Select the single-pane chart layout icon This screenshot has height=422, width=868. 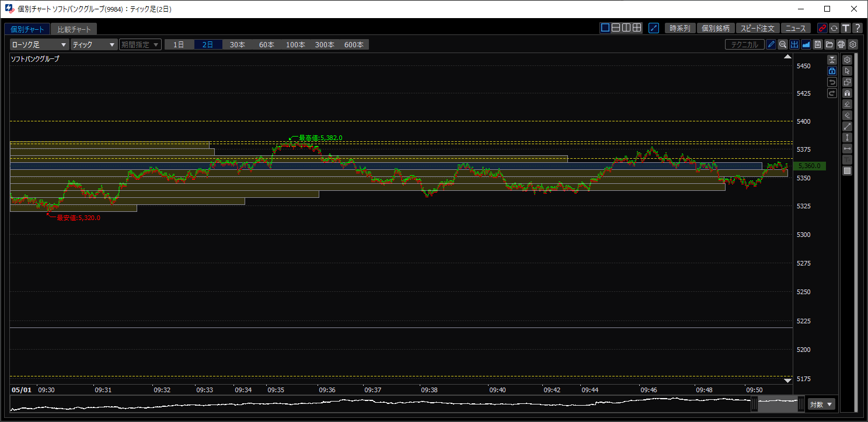[605, 27]
